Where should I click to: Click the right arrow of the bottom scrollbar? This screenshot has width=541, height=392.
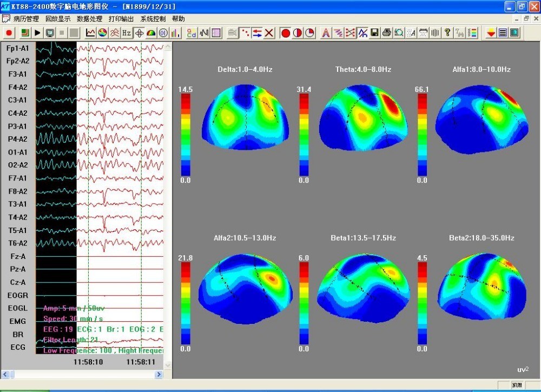(159, 374)
